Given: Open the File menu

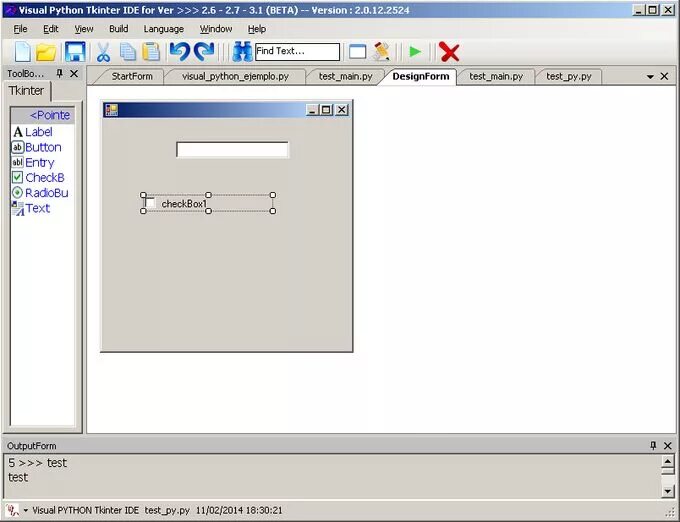Looking at the screenshot, I should tap(20, 29).
